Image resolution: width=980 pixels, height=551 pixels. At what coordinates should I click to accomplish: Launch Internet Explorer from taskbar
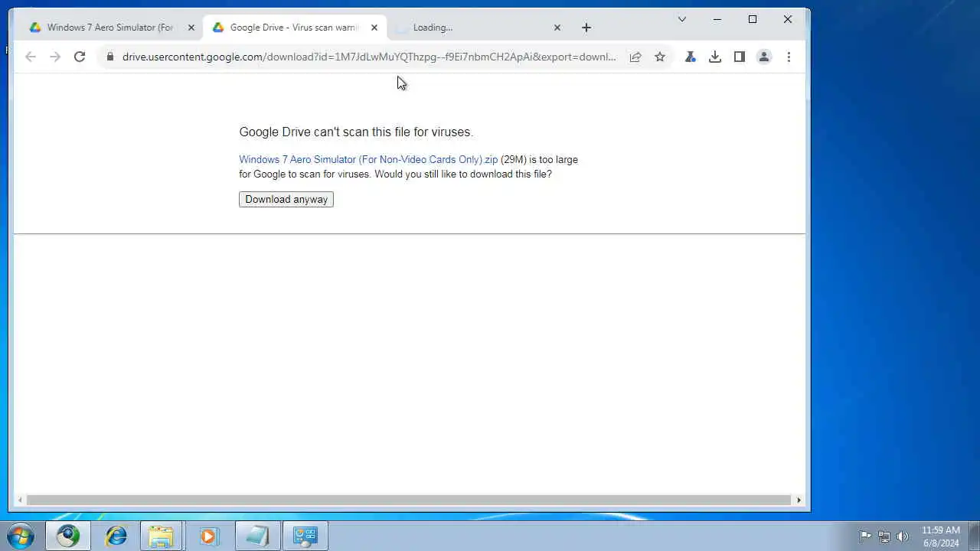116,536
